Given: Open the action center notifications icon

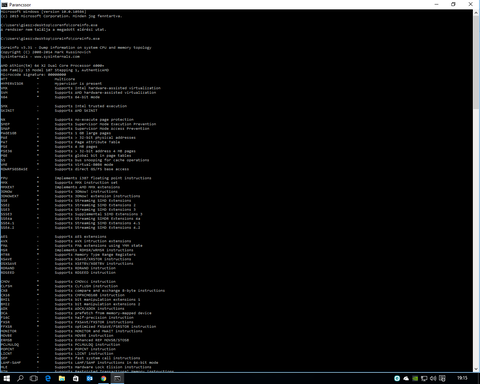Looking at the screenshot, I should tap(442, 378).
